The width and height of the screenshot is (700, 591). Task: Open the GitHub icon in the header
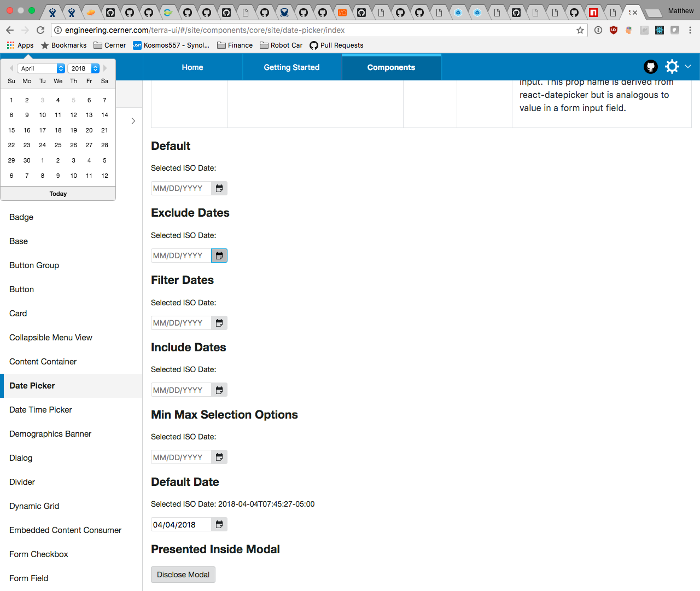point(650,66)
